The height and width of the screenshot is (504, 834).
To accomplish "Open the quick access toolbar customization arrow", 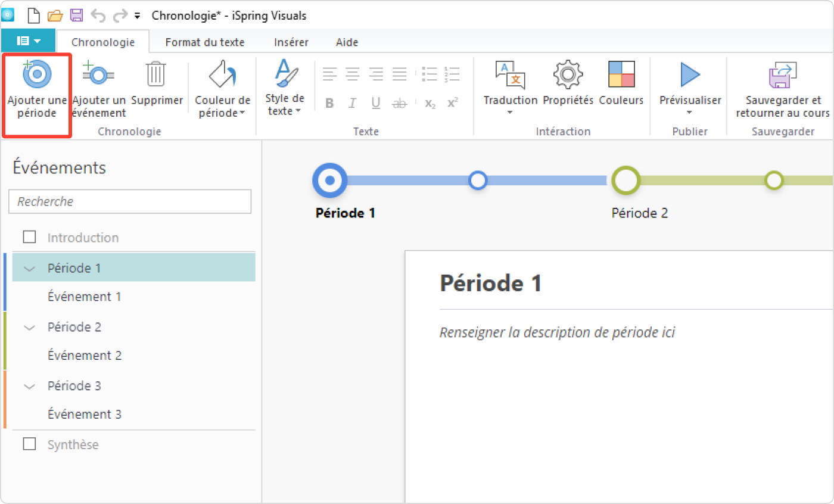I will pyautogui.click(x=138, y=16).
